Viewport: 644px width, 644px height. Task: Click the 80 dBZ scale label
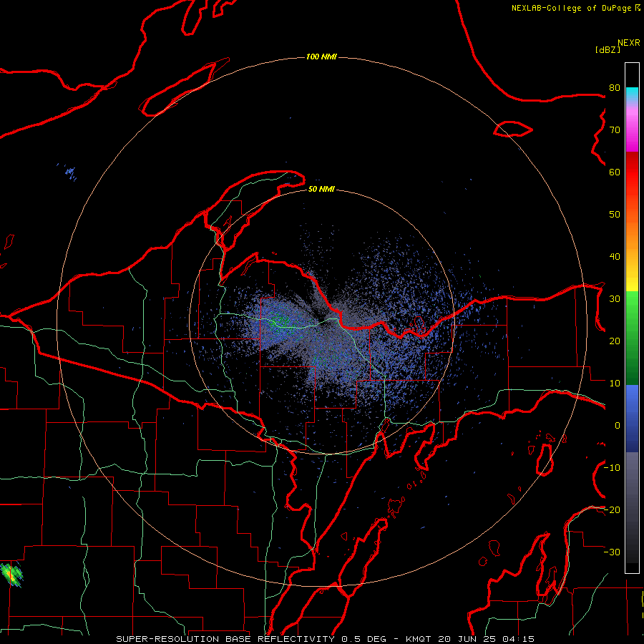pyautogui.click(x=615, y=88)
